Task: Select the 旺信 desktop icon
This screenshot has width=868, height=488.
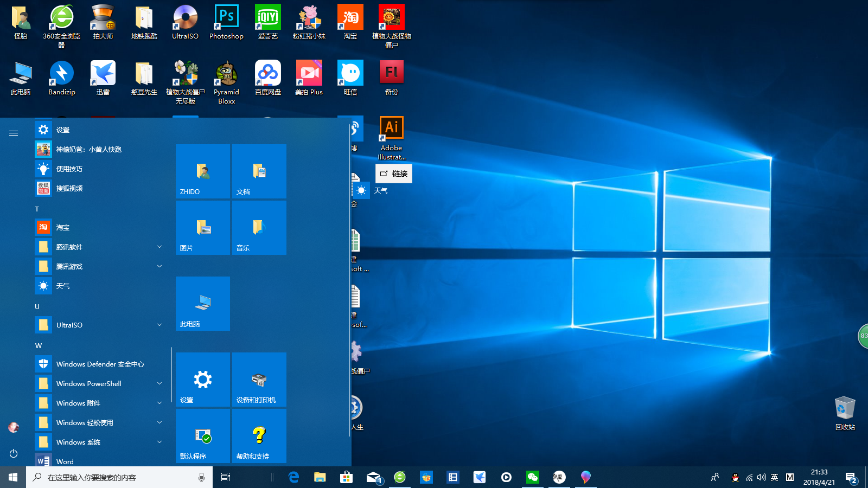Action: point(350,79)
